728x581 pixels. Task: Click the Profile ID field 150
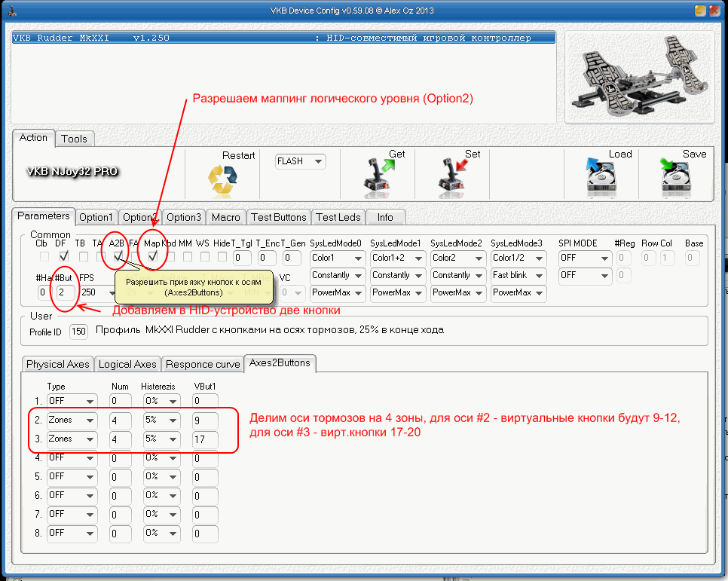(x=78, y=332)
